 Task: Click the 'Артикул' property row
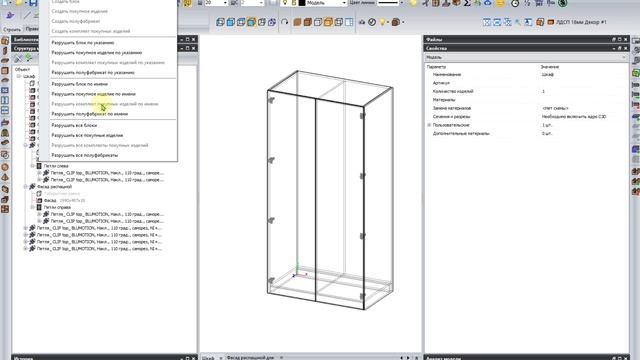point(527,83)
